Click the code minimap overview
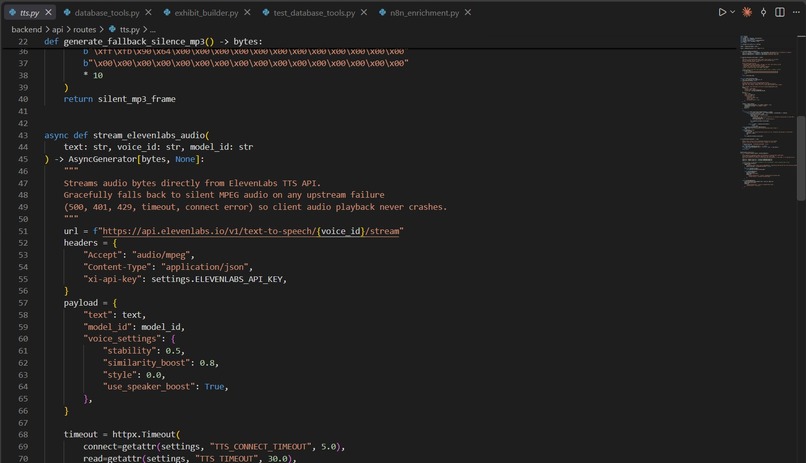 (766, 111)
